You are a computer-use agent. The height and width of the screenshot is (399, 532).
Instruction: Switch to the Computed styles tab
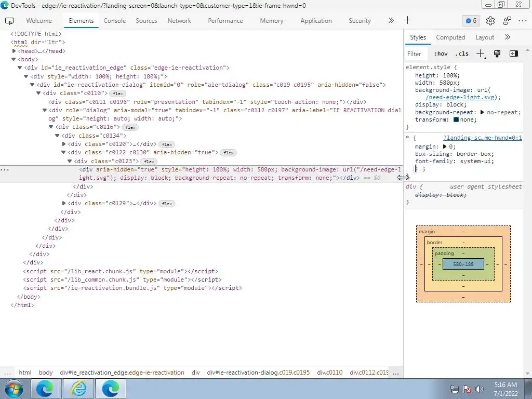click(450, 37)
